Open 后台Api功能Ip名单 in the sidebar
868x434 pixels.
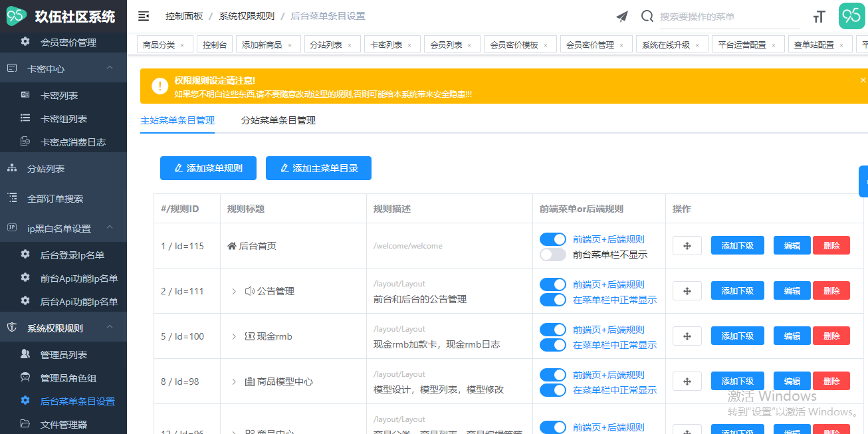pyautogui.click(x=63, y=301)
